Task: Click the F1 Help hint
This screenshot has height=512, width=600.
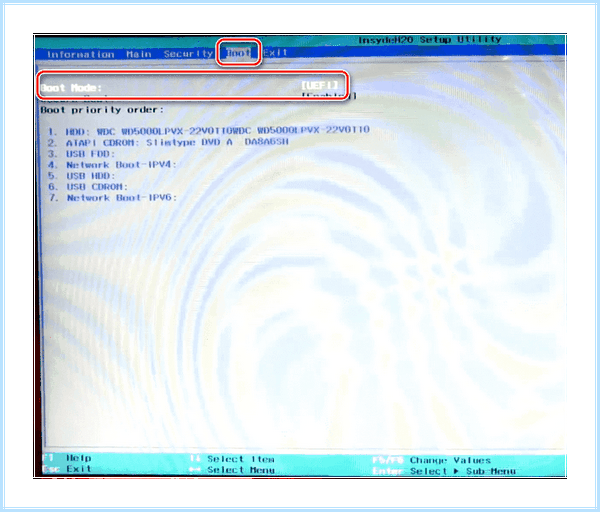Action: (67, 458)
